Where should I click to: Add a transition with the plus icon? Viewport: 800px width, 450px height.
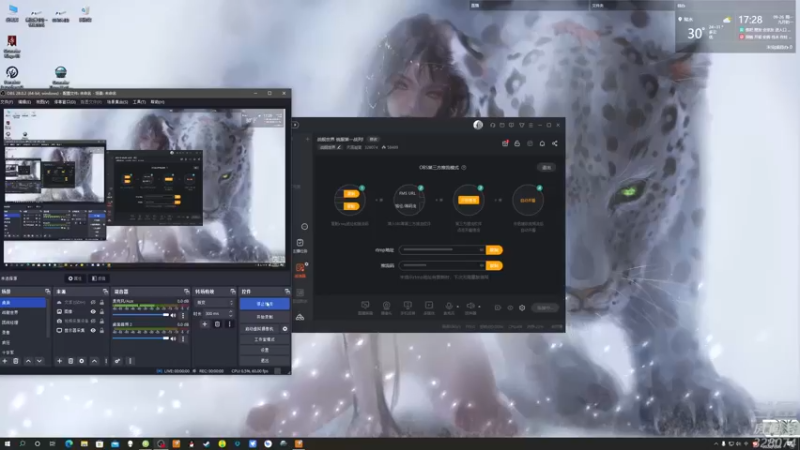(x=205, y=324)
